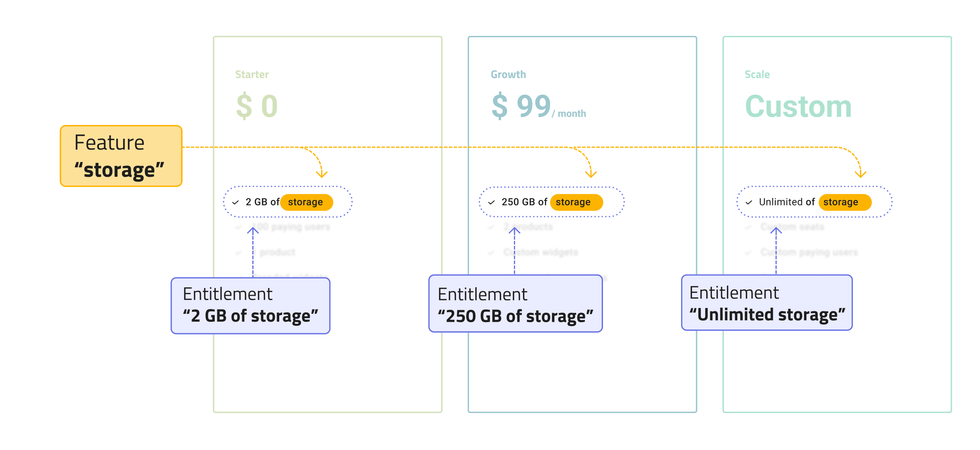Open the Entitlement "2 GB of storage" box
This screenshot has height=450, width=980.
pyautogui.click(x=250, y=306)
